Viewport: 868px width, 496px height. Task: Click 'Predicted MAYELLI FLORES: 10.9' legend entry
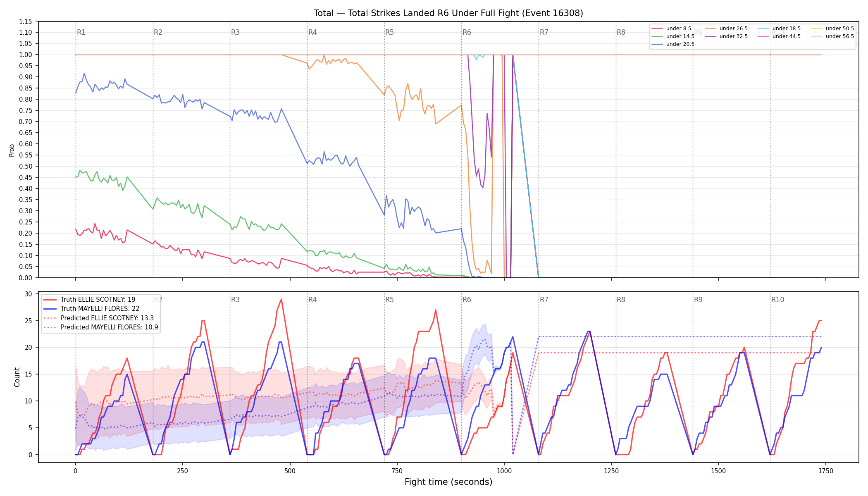[x=101, y=327]
